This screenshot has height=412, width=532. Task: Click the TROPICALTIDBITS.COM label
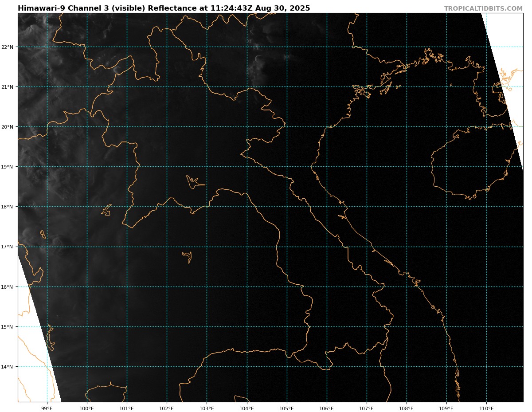tap(483, 9)
